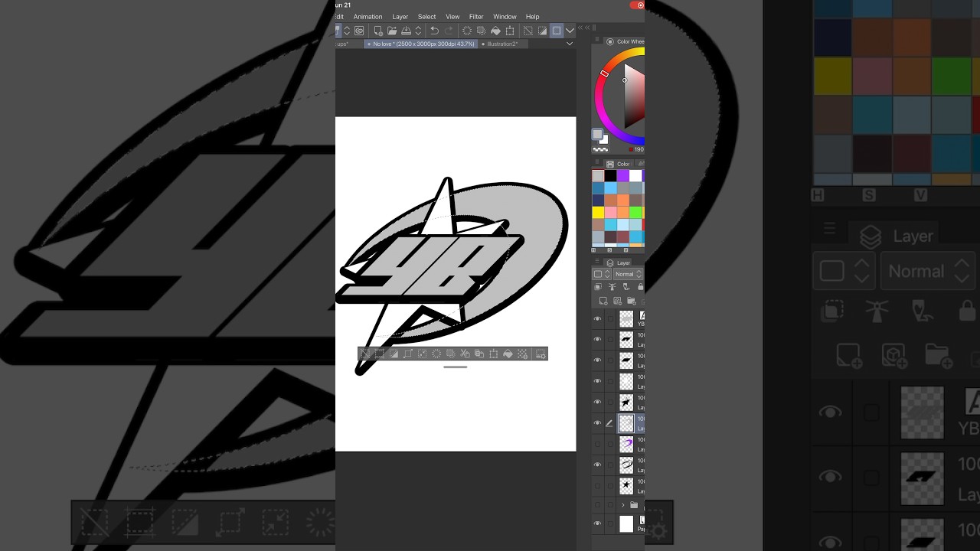Viewport: 980px width, 551px height.
Task: Hide the YB text layer
Action: (598, 318)
